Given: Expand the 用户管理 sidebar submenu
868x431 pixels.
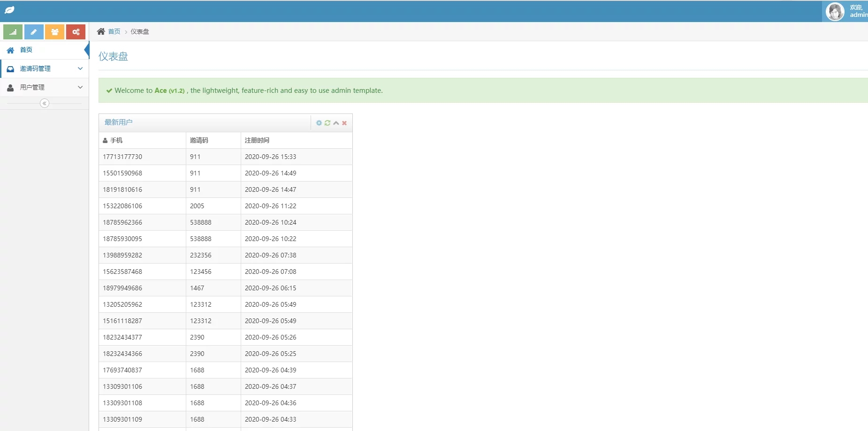Looking at the screenshot, I should (45, 87).
